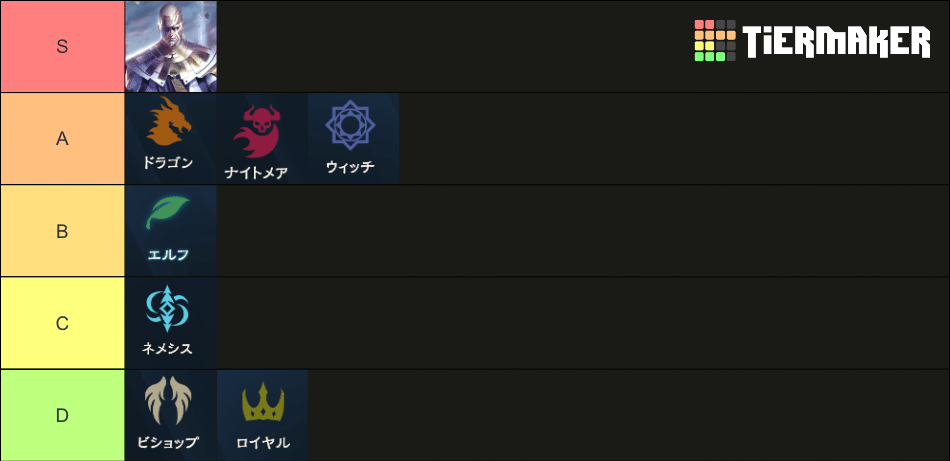This screenshot has height=461, width=950.
Task: Select the yellow C tier label
Action: coord(62,322)
